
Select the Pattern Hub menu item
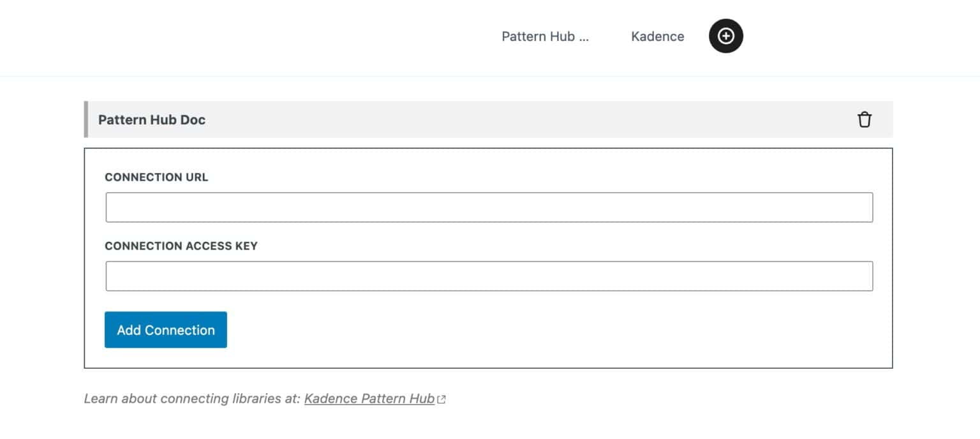(546, 36)
